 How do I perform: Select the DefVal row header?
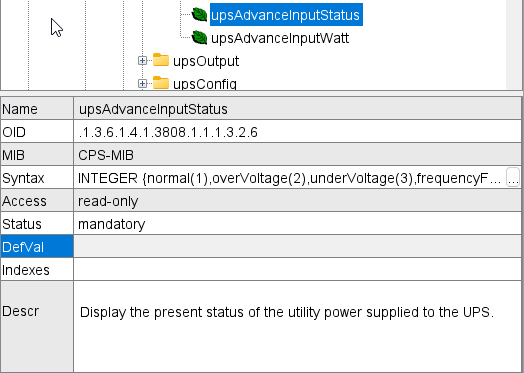coord(37,247)
